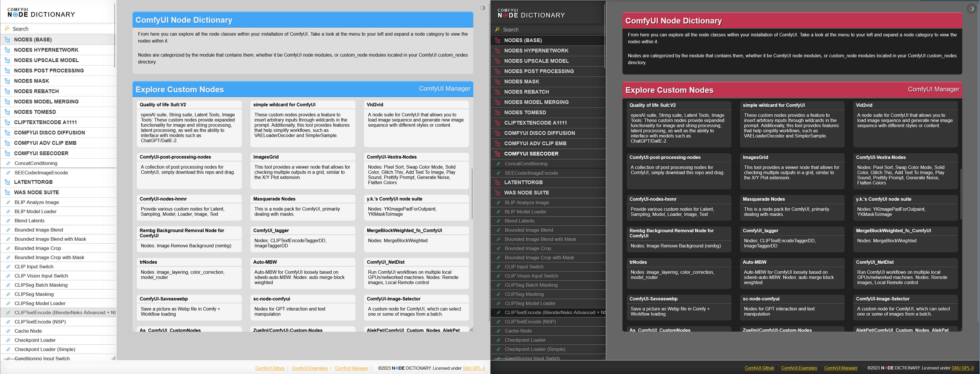Expand NODES MODEL MERGING in dark window
This screenshot has height=374, width=980.
tap(548, 102)
